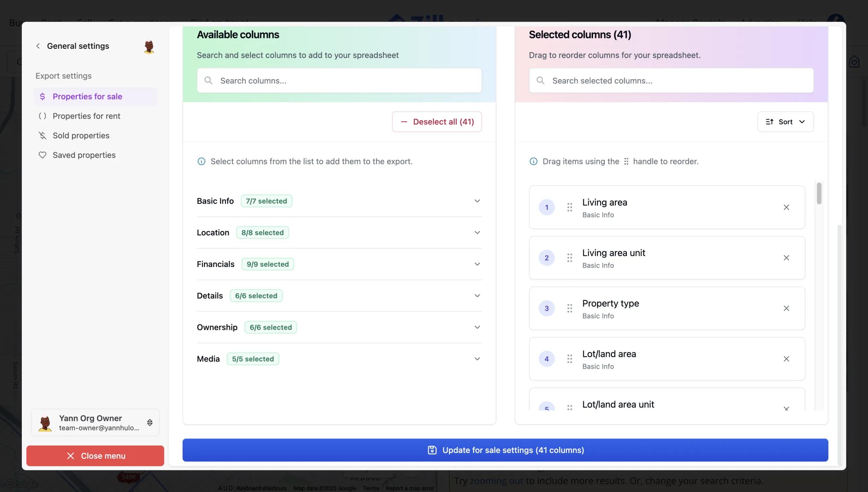Click the magnifier icon in Search columns field
The image size is (868, 492).
pyautogui.click(x=209, y=80)
